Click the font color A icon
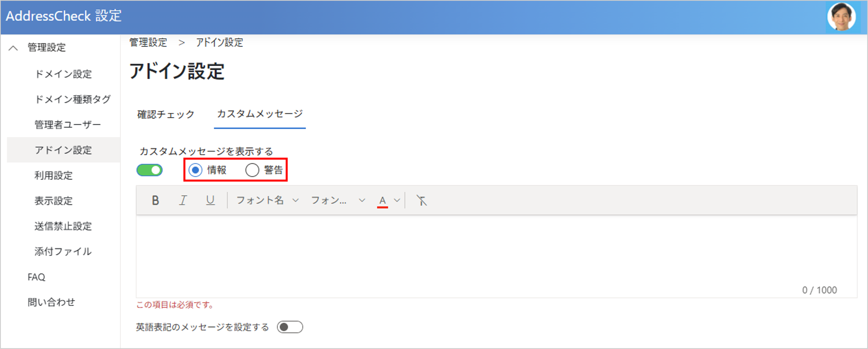868x349 pixels. tap(382, 201)
